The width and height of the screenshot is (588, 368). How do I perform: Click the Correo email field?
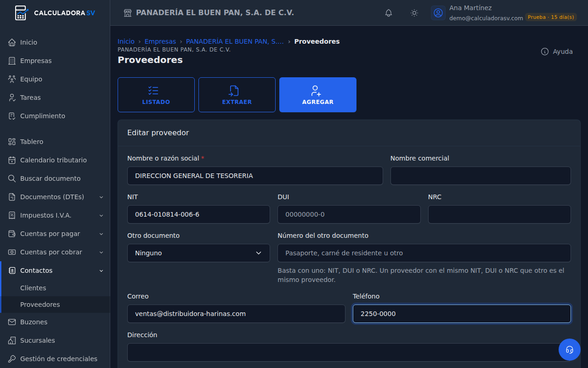[236, 314]
